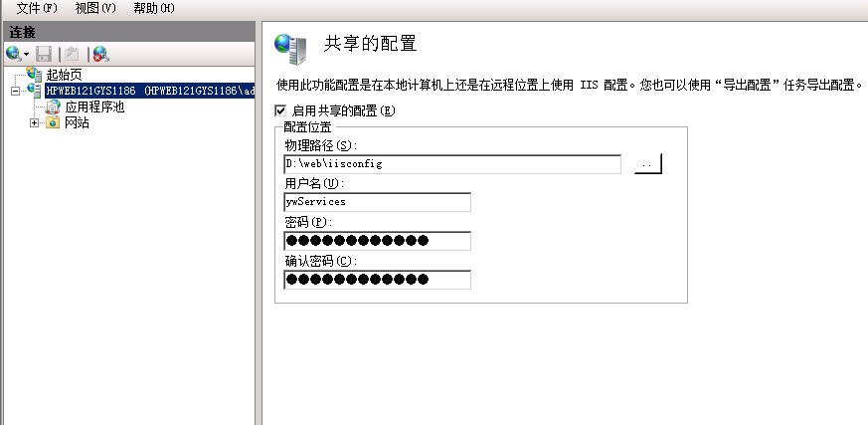Open the 视图(V) menu
Viewport: 868px width, 425px height.
pos(95,8)
